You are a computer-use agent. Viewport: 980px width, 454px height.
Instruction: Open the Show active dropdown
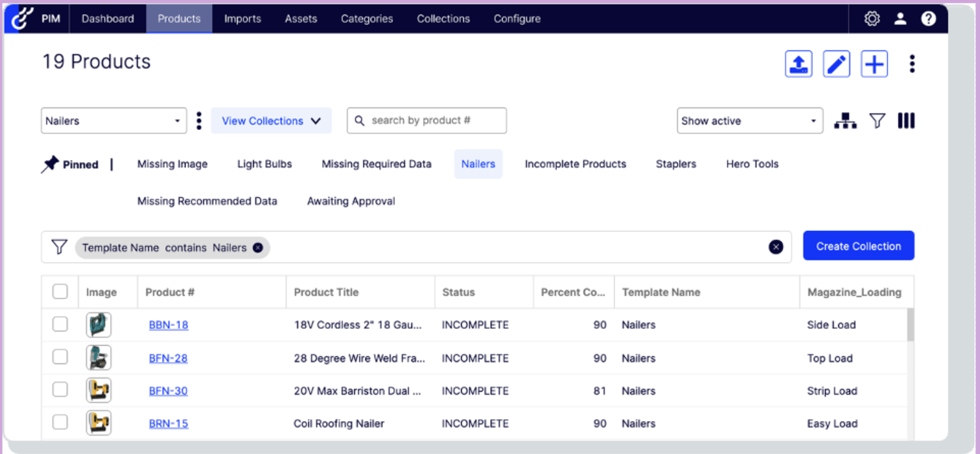tap(750, 121)
